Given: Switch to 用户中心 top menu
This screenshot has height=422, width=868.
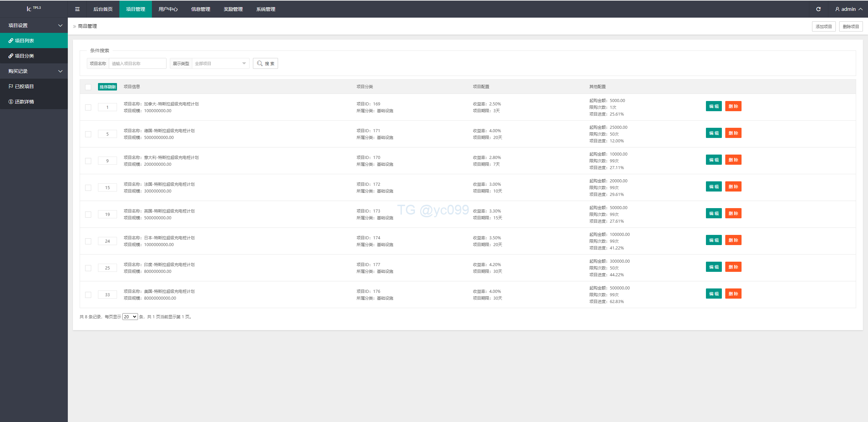Looking at the screenshot, I should [168, 9].
